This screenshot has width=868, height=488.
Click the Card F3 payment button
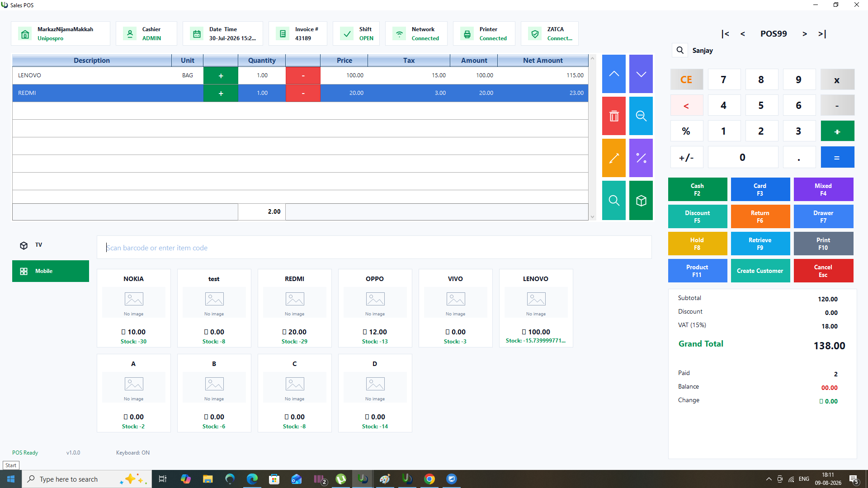760,189
